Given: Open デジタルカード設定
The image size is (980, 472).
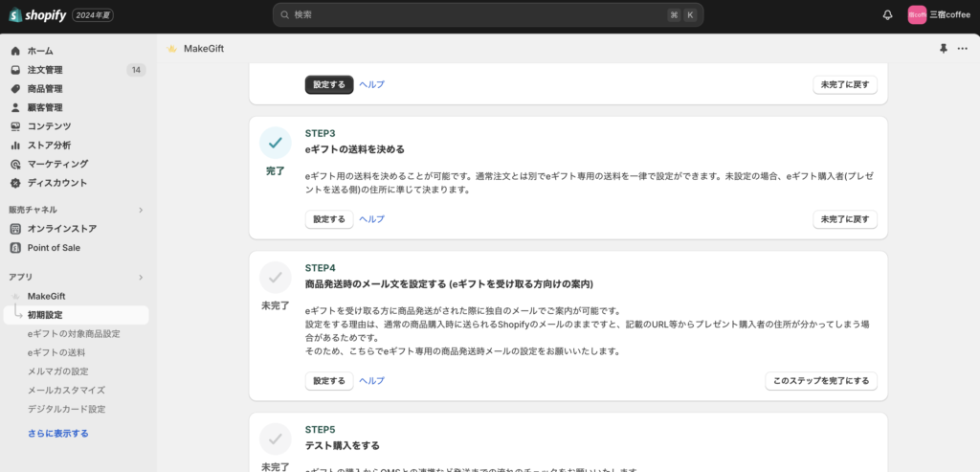Looking at the screenshot, I should click(x=66, y=409).
